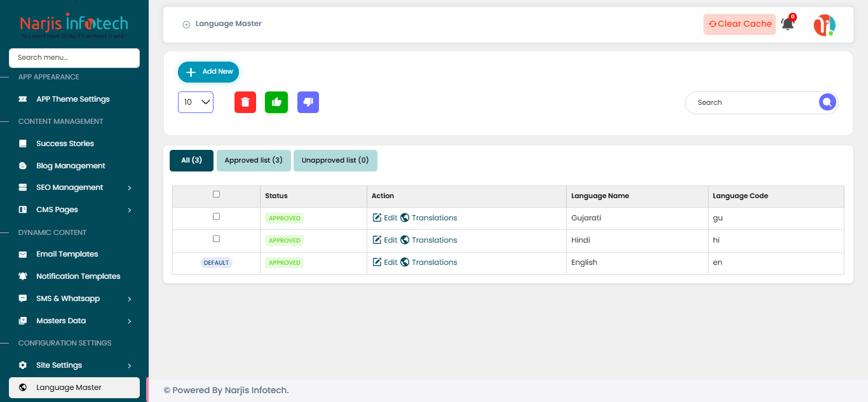Click the Email Templates envelope icon
Image resolution: width=868 pixels, height=402 pixels.
pos(23,254)
